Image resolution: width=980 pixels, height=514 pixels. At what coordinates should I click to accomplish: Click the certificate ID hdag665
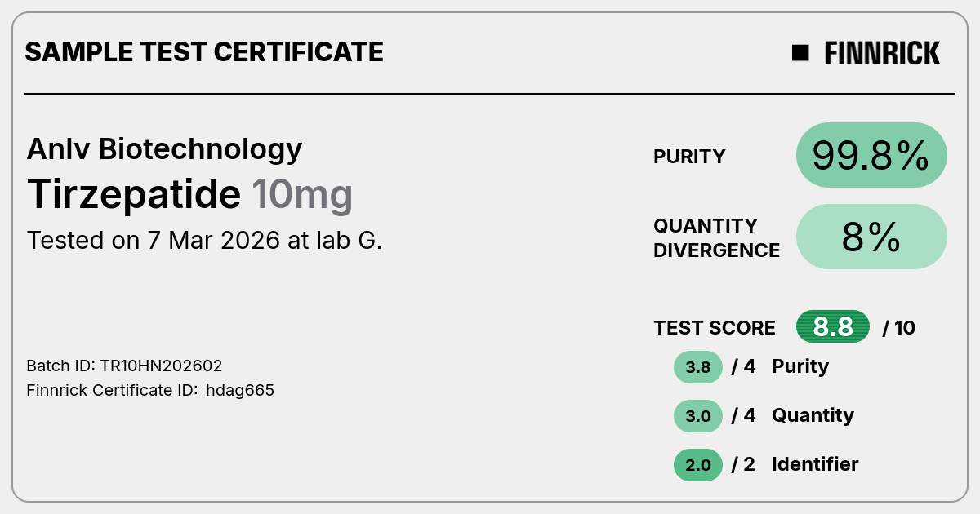pyautogui.click(x=240, y=390)
